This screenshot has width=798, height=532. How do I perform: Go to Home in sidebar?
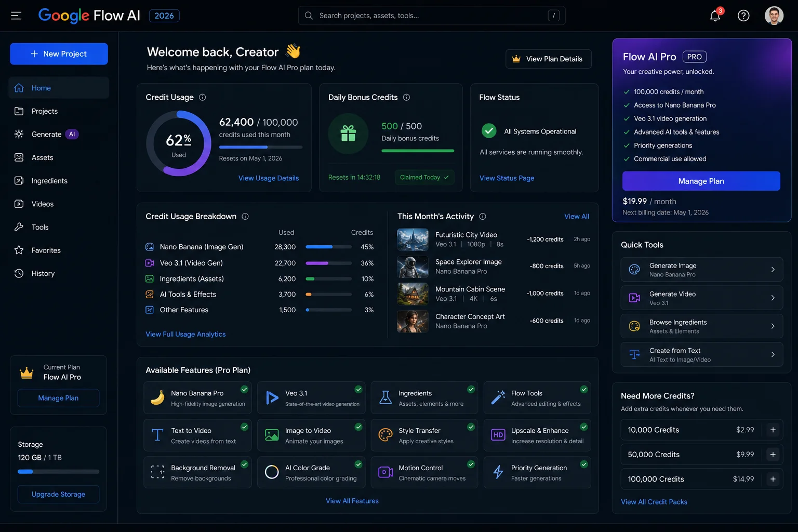[x=59, y=88]
